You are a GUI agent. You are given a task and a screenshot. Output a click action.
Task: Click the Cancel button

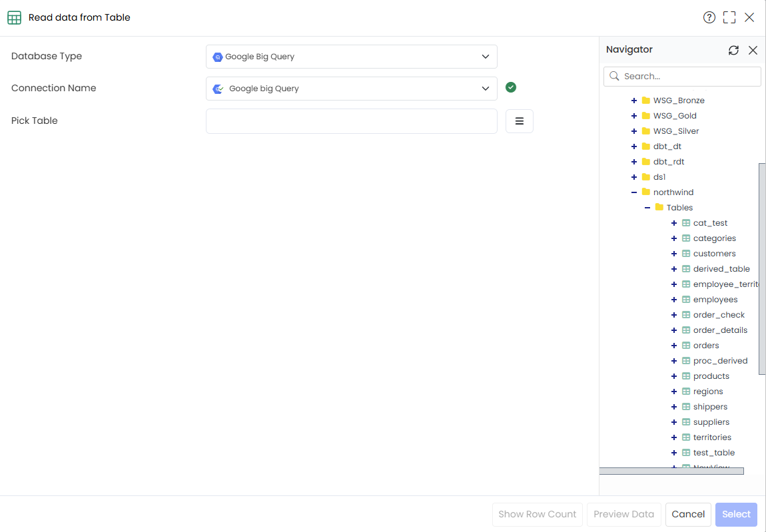pos(688,515)
